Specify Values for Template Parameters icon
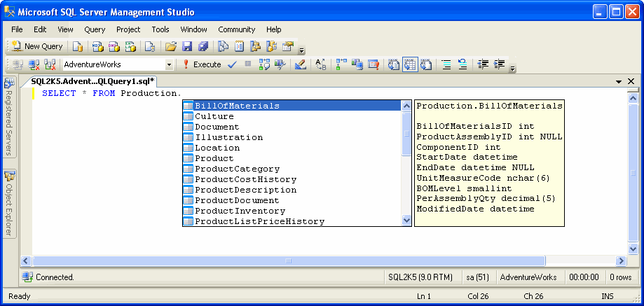Screen dimensions: 644x306 click(321, 64)
